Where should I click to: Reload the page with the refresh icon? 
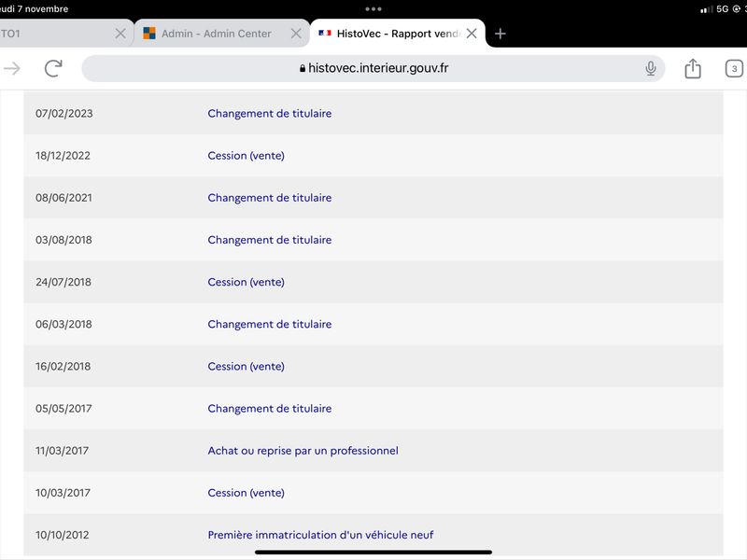53,68
